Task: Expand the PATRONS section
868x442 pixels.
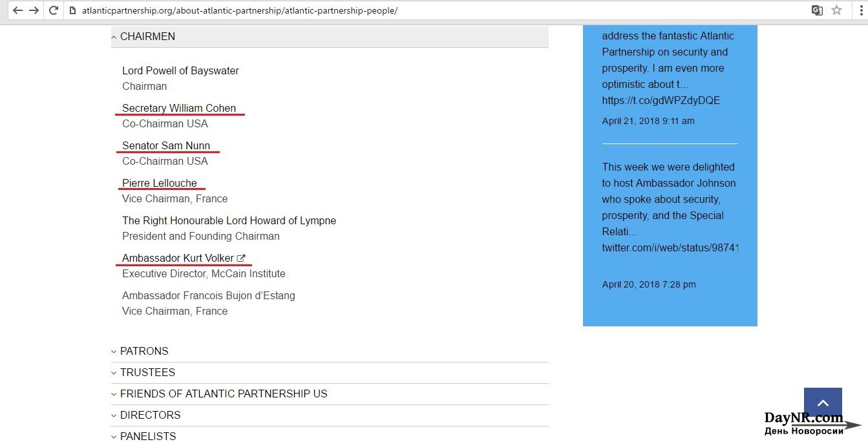Action: tap(330, 352)
